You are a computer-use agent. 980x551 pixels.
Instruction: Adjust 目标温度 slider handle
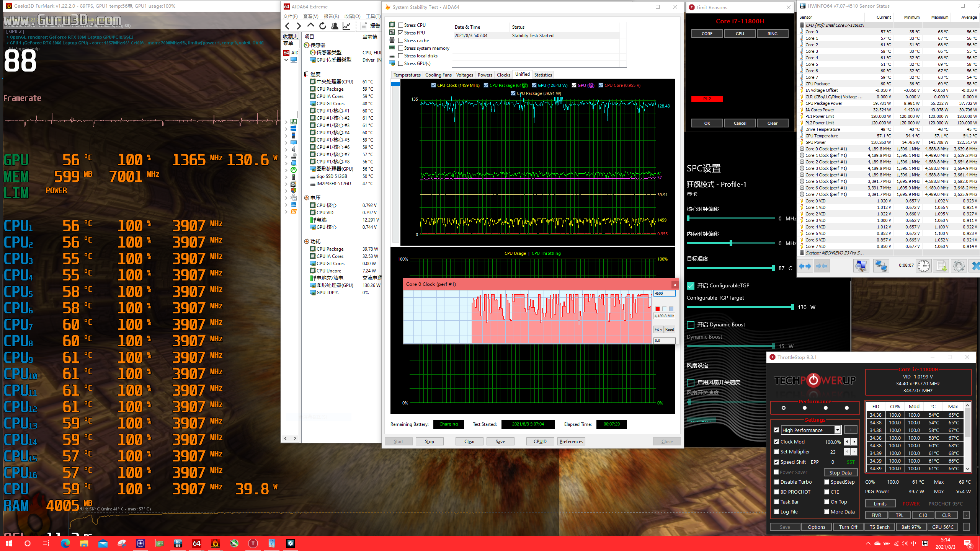(773, 268)
